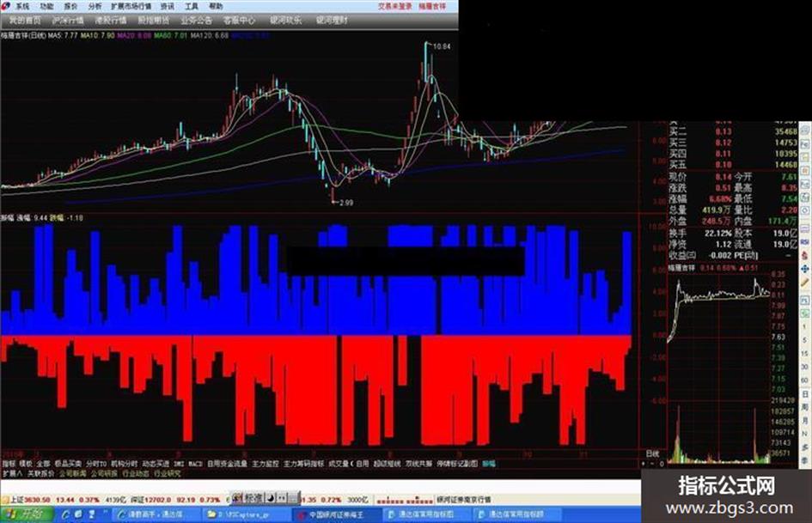Launch Internet Explorer from quick launch
812x523 pixels.
pyautogui.click(x=66, y=514)
